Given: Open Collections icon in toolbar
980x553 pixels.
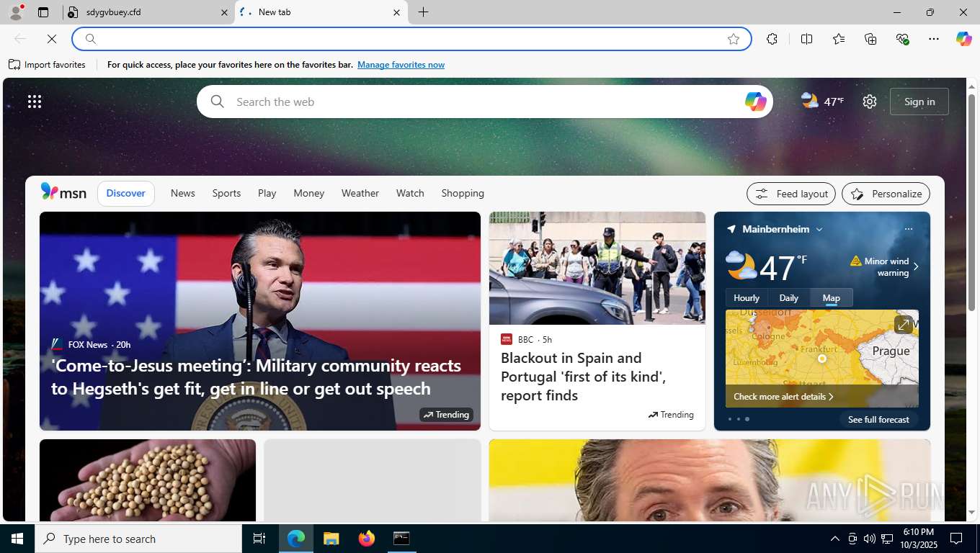Looking at the screenshot, I should click(x=870, y=39).
